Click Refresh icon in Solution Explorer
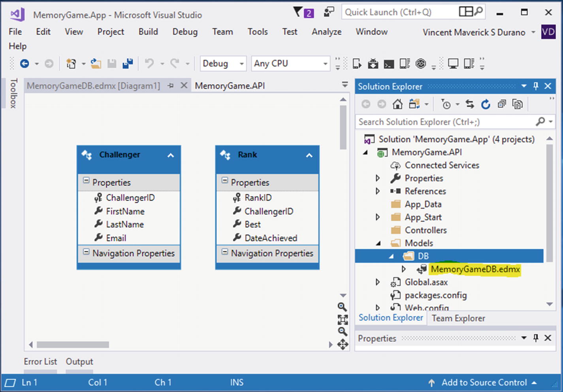 486,104
